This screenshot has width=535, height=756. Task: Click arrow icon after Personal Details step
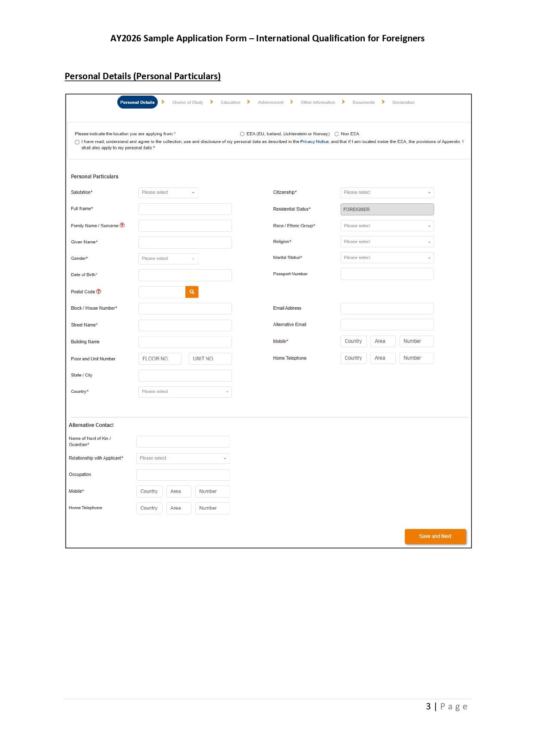[163, 102]
